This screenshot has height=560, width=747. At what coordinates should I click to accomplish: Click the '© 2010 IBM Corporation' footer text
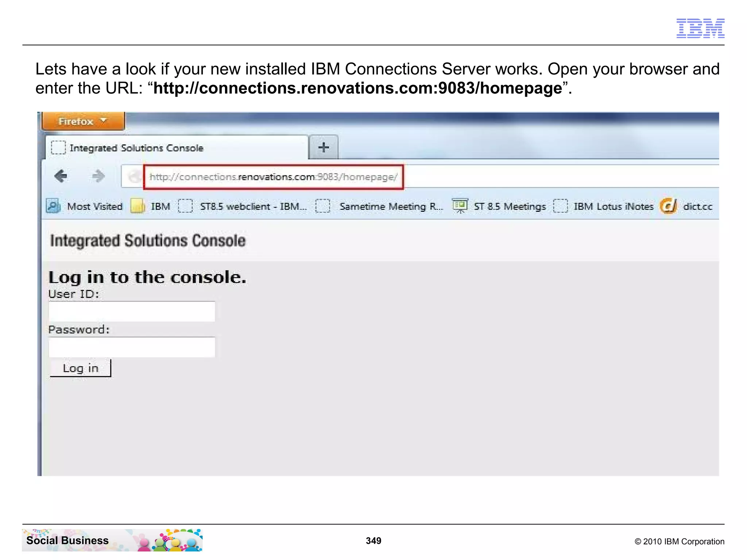click(680, 541)
